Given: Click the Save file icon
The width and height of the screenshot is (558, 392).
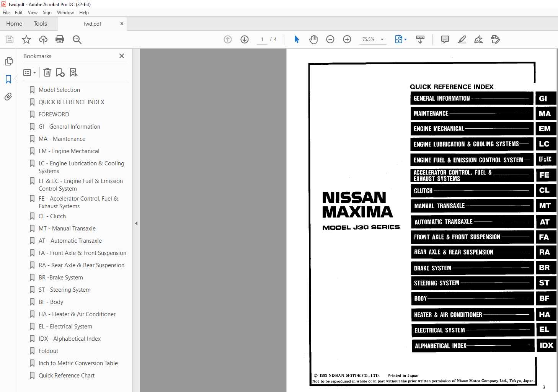Looking at the screenshot, I should click(10, 39).
